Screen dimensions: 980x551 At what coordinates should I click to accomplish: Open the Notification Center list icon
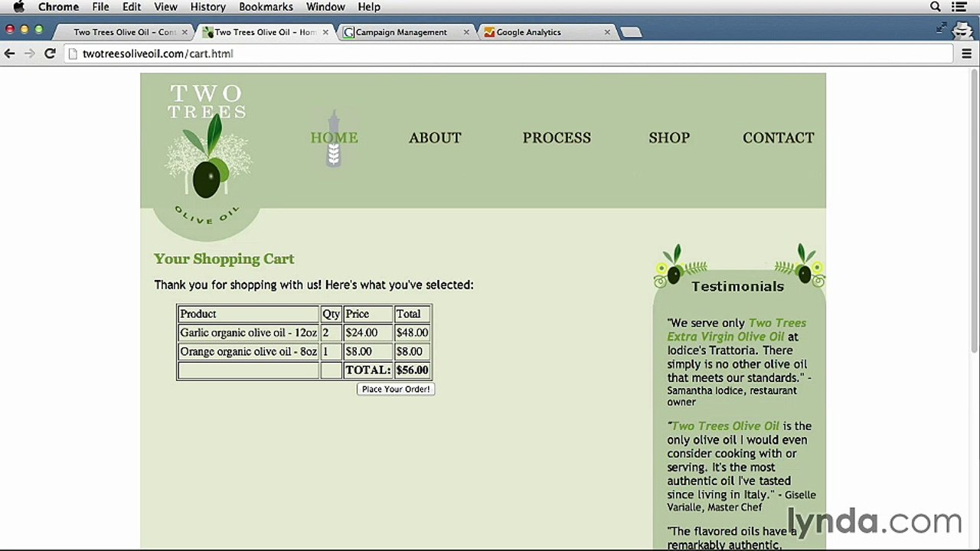pyautogui.click(x=959, y=7)
